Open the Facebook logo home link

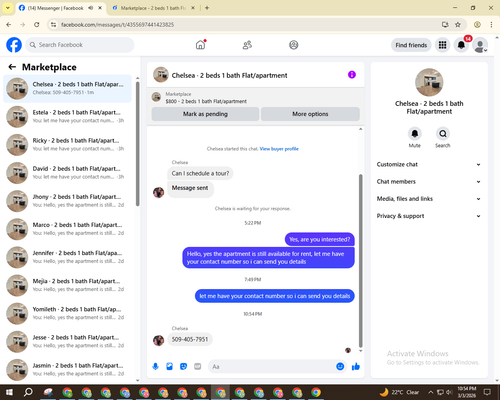pos(14,45)
